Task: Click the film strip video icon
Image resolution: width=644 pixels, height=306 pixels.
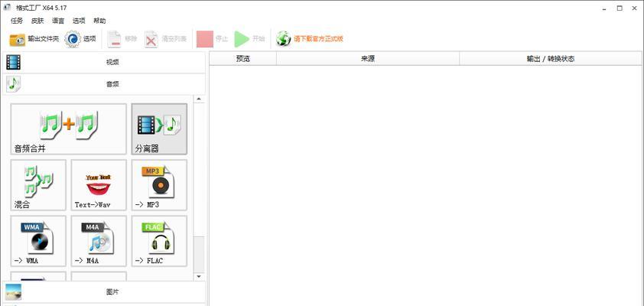Action: [x=13, y=63]
